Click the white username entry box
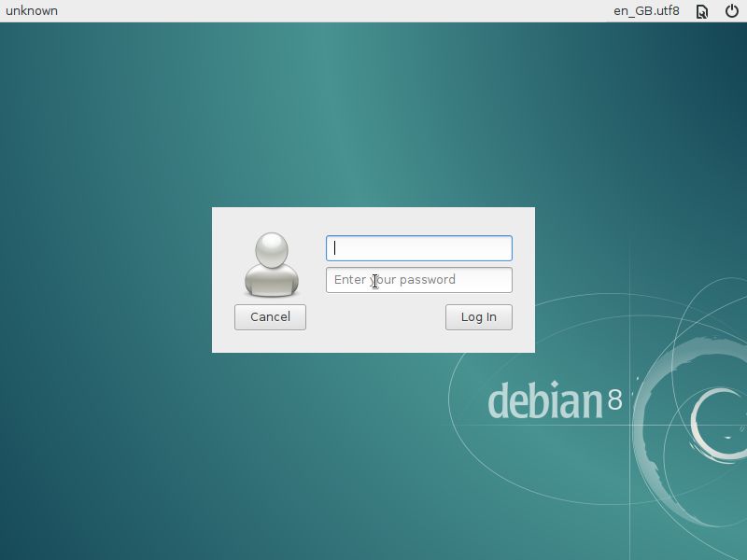The height and width of the screenshot is (560, 747). pyautogui.click(x=418, y=248)
